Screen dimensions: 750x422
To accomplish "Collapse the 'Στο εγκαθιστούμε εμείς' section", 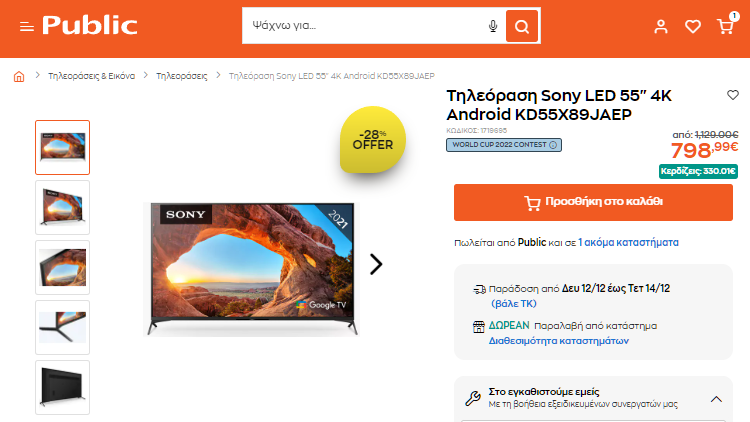I will click(716, 399).
